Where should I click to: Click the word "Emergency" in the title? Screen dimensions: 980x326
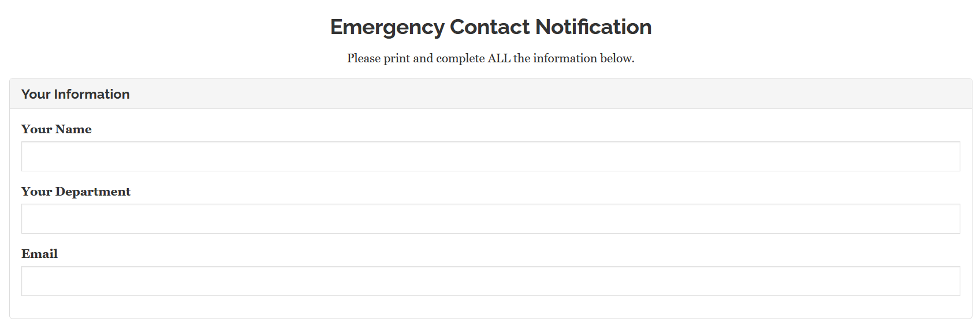click(x=387, y=27)
